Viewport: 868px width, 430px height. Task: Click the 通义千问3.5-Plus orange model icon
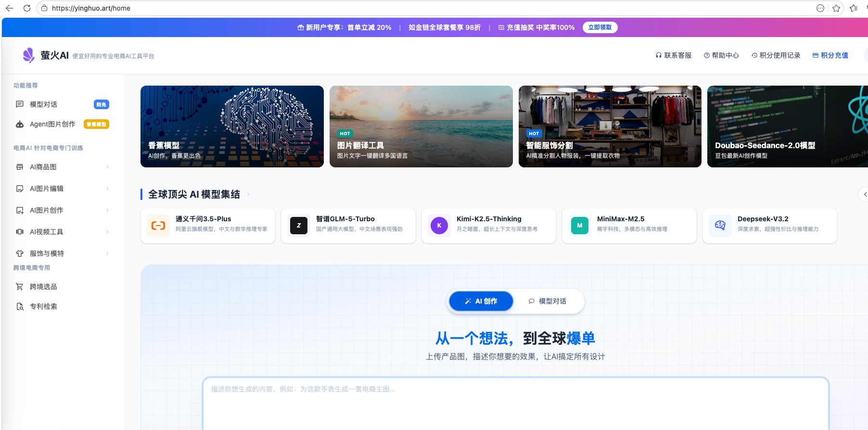pyautogui.click(x=158, y=226)
